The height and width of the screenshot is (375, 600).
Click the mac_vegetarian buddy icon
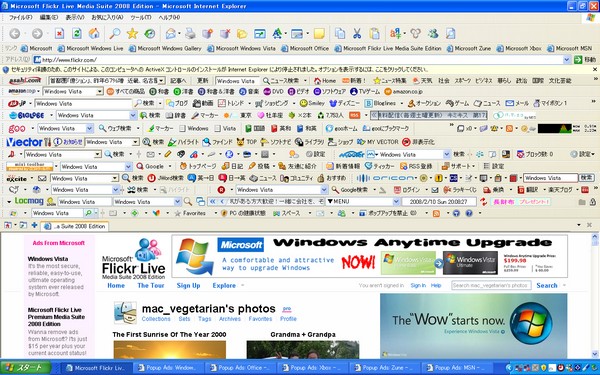pos(125,313)
